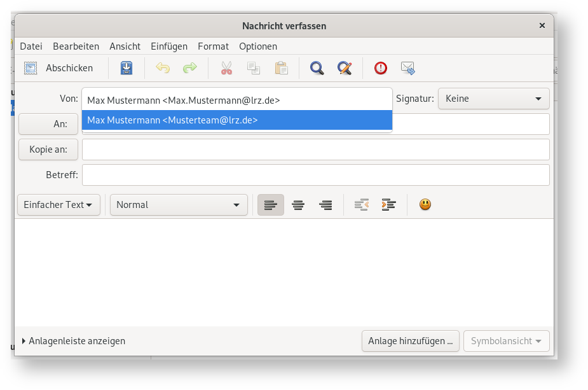Save the message as draft
This screenshot has width=588, height=390.
(x=126, y=68)
